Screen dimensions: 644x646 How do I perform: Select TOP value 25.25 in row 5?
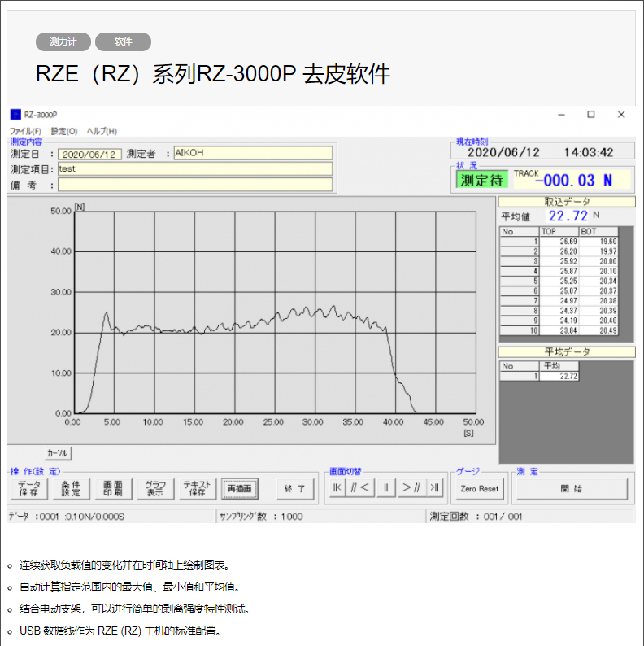pyautogui.click(x=559, y=281)
